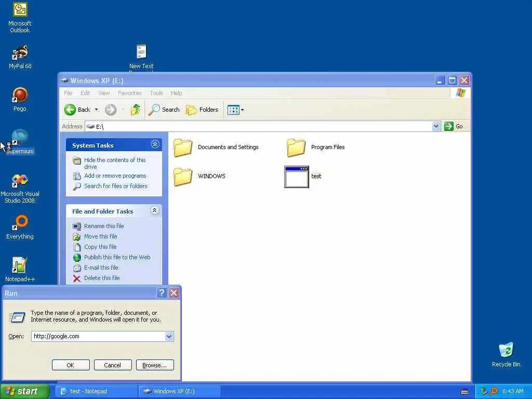Image resolution: width=532 pixels, height=399 pixels.
Task: Open the View menu
Action: click(104, 93)
